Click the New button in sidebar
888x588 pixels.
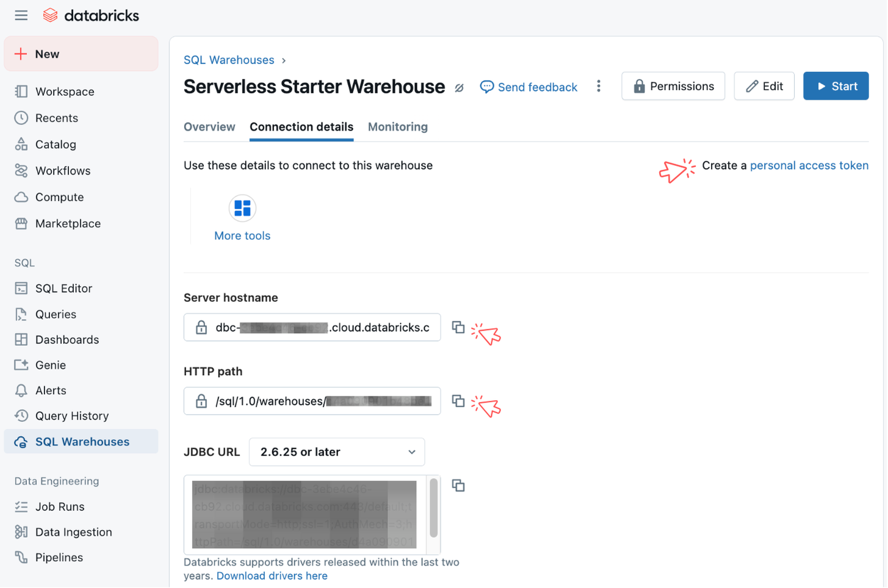click(x=81, y=54)
